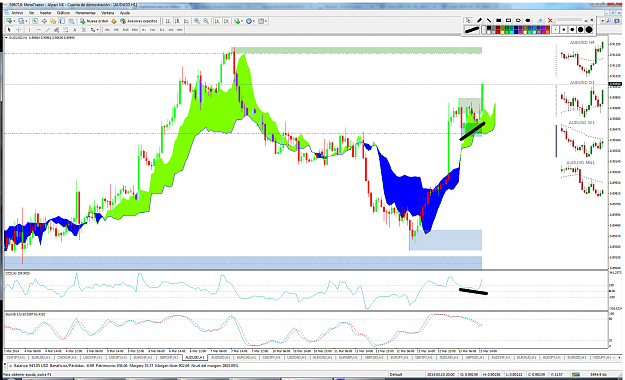The image size is (625, 380).
Task: Click the MetaEditor yellow diamond icon
Action: [114, 21]
